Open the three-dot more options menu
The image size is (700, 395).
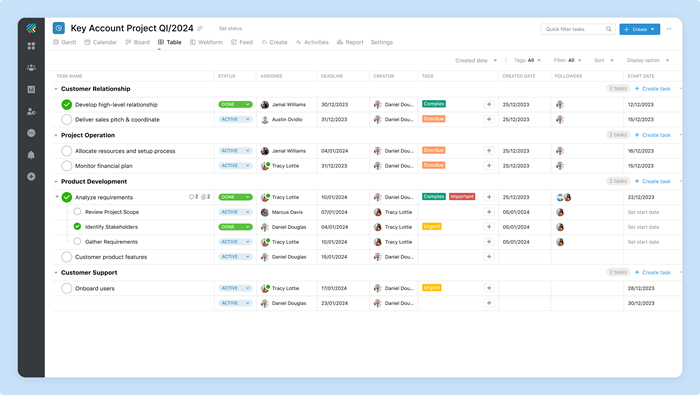click(x=669, y=29)
